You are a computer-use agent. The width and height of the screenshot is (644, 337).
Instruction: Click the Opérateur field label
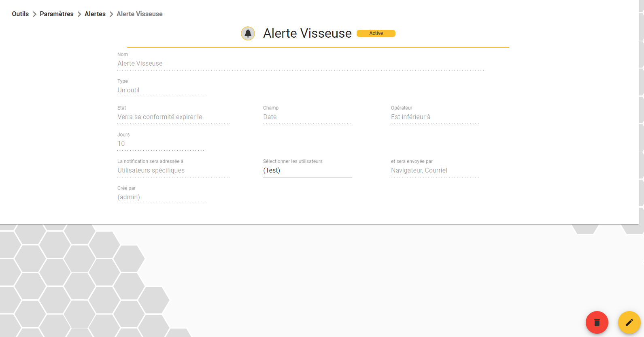point(402,108)
